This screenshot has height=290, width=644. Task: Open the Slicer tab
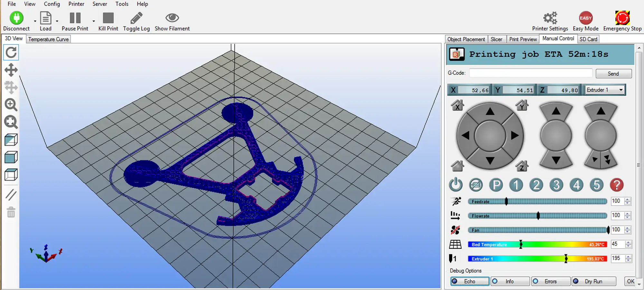[496, 39]
